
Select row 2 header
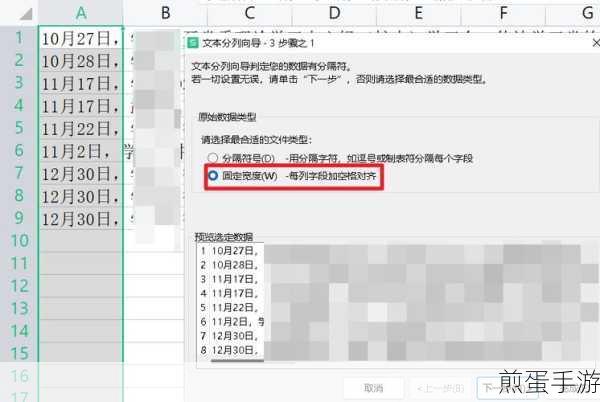pyautogui.click(x=19, y=60)
